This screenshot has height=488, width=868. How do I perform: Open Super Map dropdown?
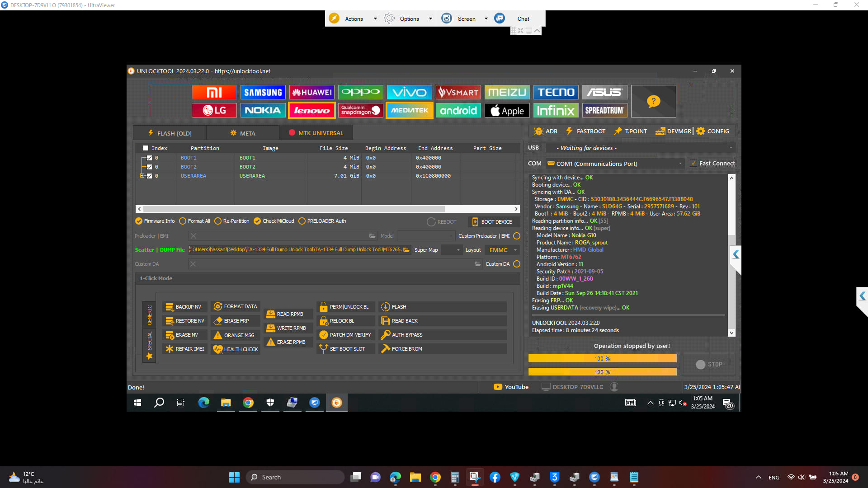(451, 250)
